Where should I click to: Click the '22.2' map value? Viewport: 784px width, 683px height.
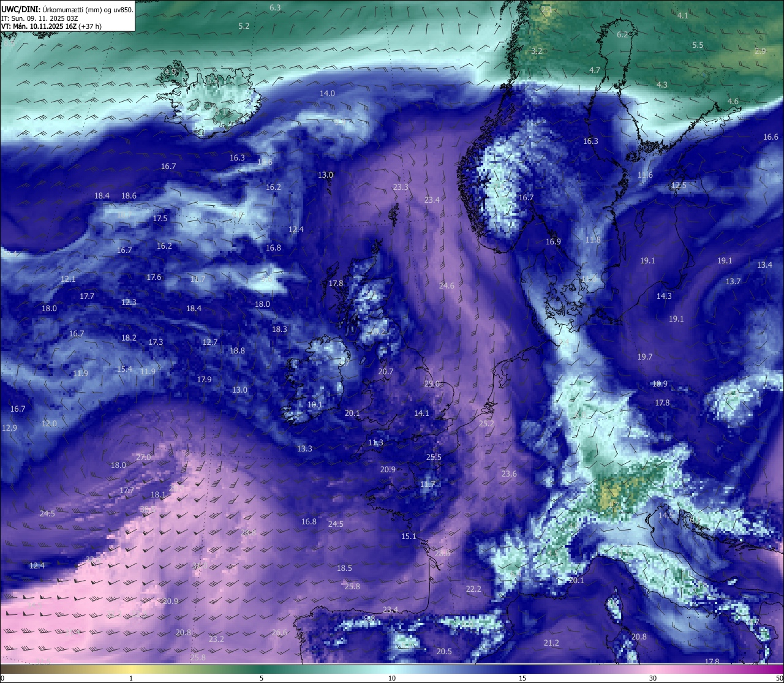pos(473,589)
